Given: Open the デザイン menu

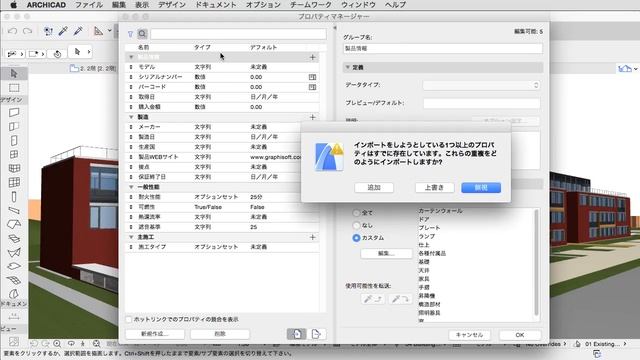Looking at the screenshot, I should pyautogui.click(x=172, y=5).
